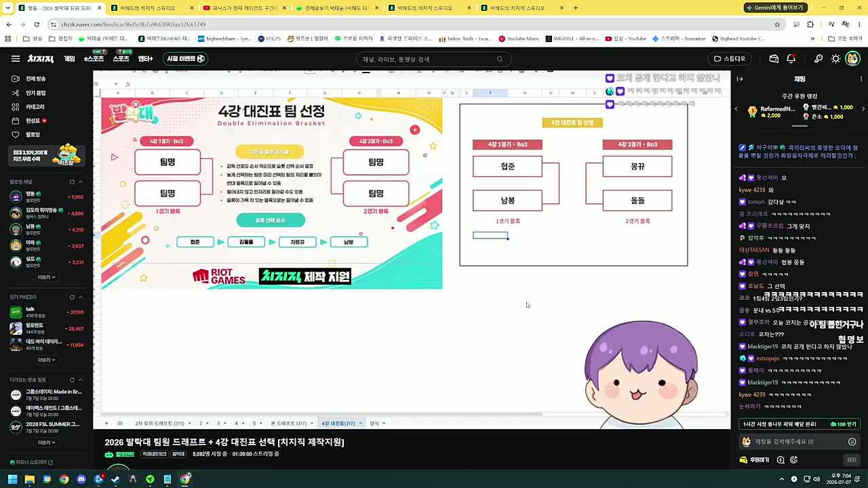Expand 더보기 under upcoming broadcasts
Image resolution: width=868 pixels, height=488 pixels.
46,443
